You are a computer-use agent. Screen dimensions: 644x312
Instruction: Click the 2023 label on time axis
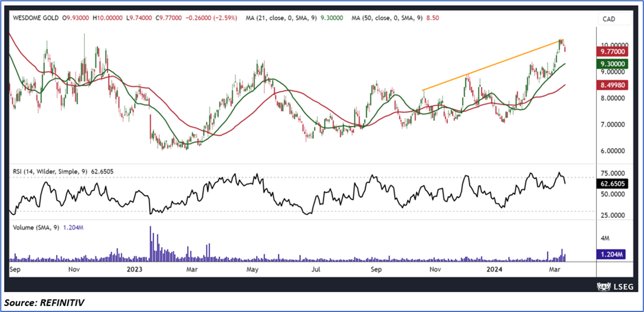tap(134, 270)
